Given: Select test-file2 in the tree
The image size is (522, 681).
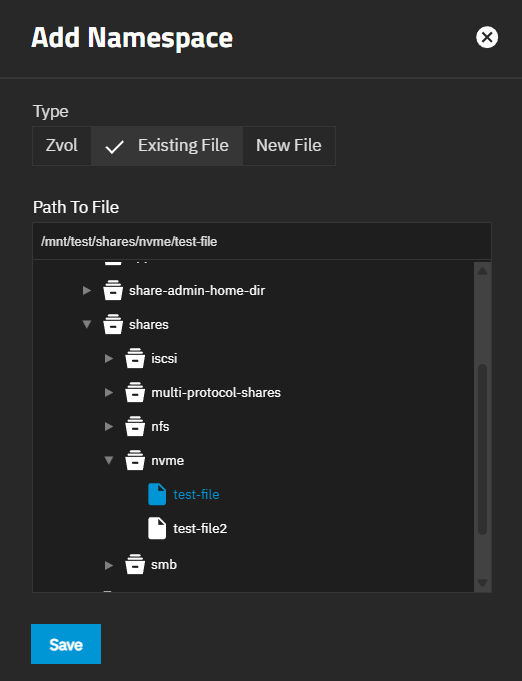Looking at the screenshot, I should [x=200, y=529].
